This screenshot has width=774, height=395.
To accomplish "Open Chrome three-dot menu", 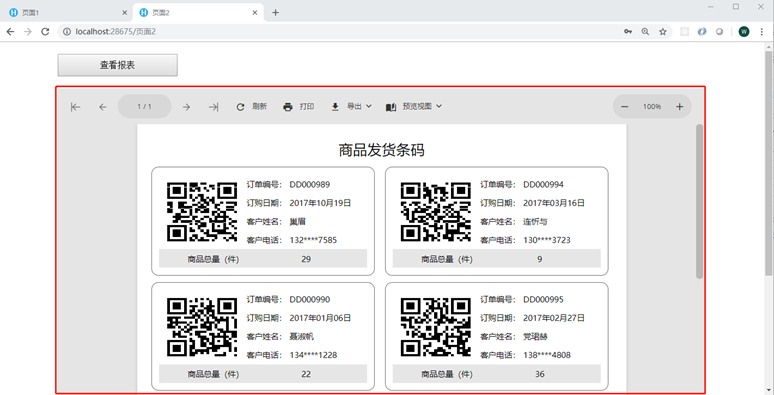I will click(x=762, y=32).
